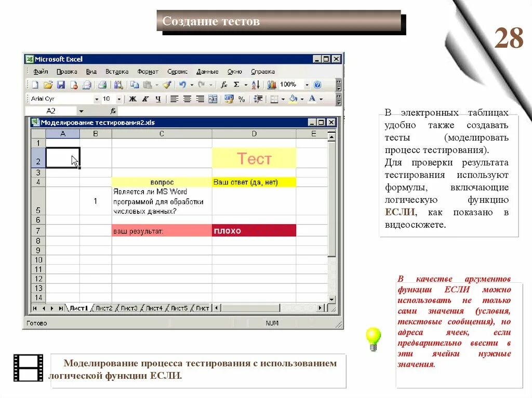This screenshot has width=532, height=398.
Task: Select the 'плохо' result cell
Action: pos(254,230)
